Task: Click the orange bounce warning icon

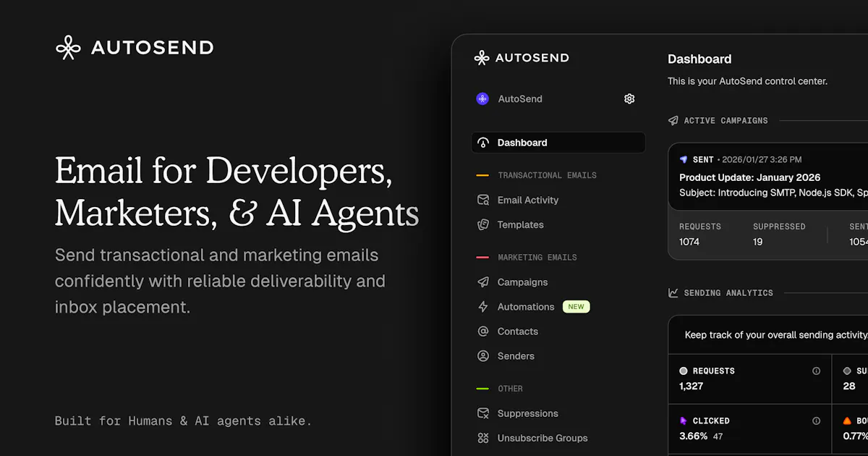Action: (x=847, y=421)
